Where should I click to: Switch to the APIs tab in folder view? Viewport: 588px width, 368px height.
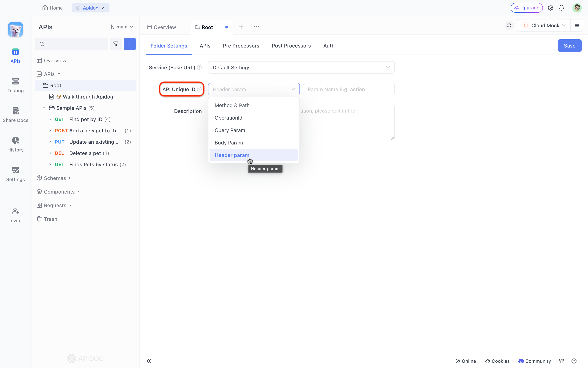(x=205, y=46)
